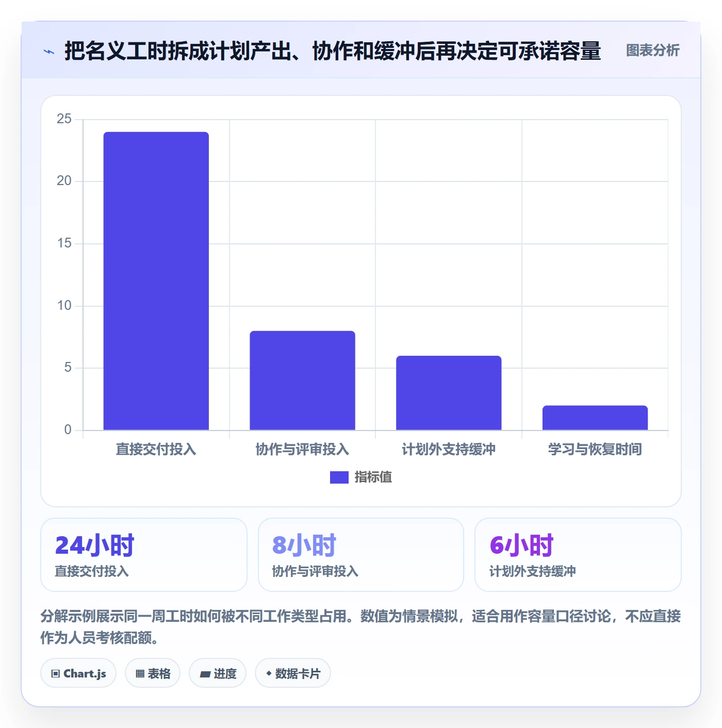Click the 协作与评审投入 x-axis label
Viewport: 722px width, 728px height.
[302, 450]
